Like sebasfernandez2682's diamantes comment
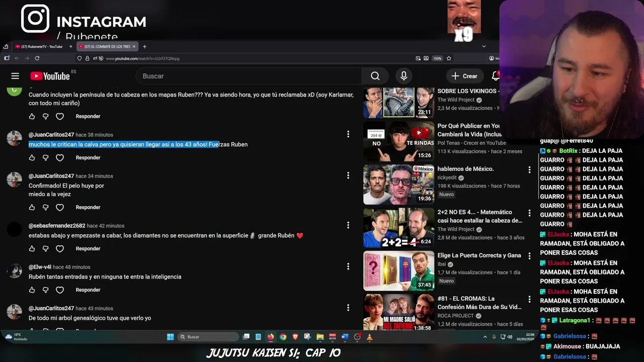The width and height of the screenshot is (644, 362). pos(32,248)
